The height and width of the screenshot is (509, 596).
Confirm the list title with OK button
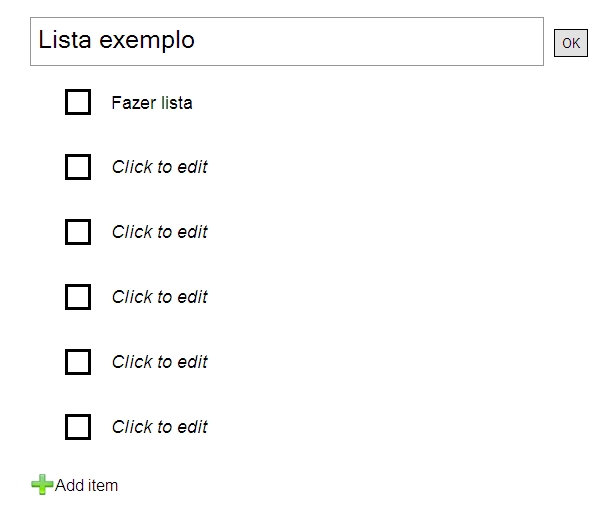571,43
